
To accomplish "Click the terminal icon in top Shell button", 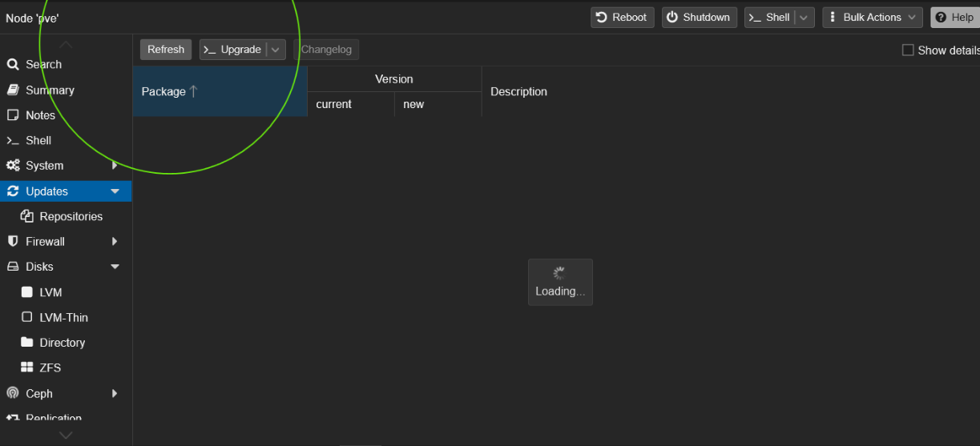I will [x=755, y=18].
